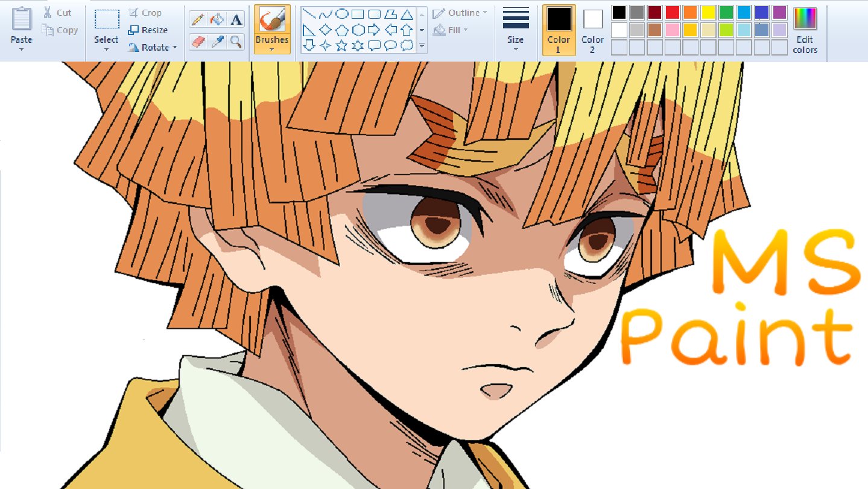Viewport: 868px width, 489px height.
Task: Open the Edit colors dialog
Action: click(x=805, y=30)
